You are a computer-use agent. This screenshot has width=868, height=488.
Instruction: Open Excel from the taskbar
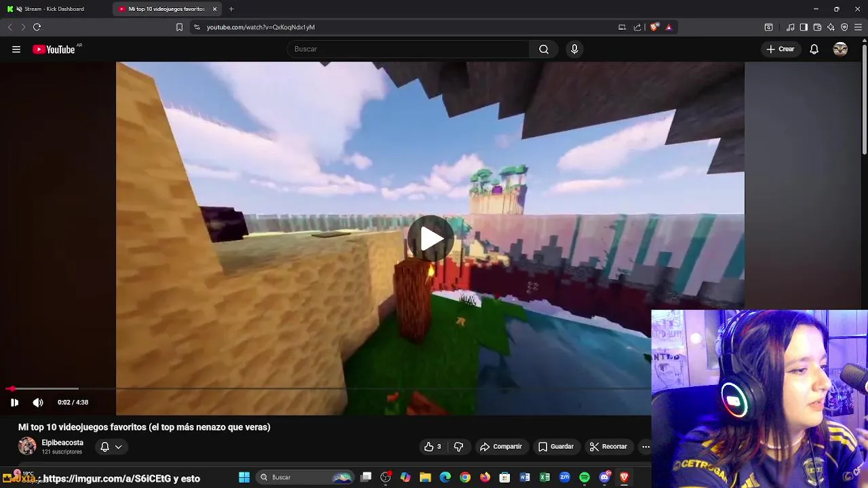[x=545, y=477]
